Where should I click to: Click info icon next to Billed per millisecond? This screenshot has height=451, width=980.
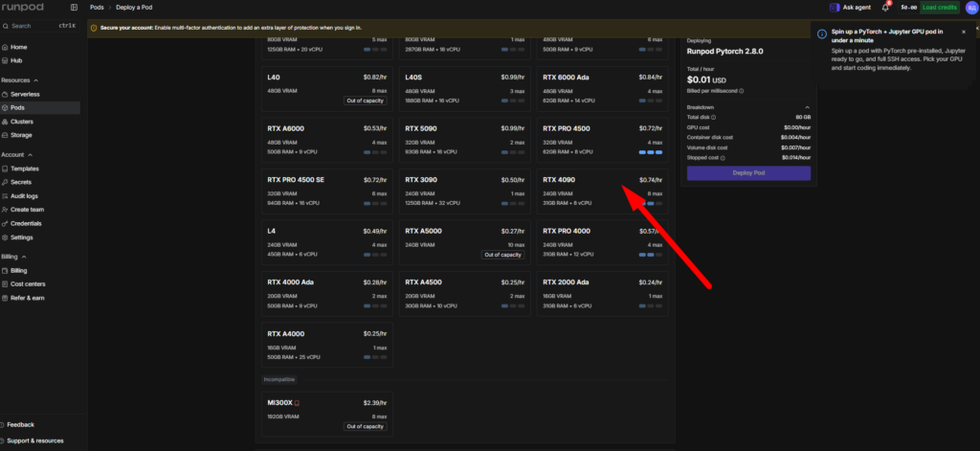coord(742,91)
